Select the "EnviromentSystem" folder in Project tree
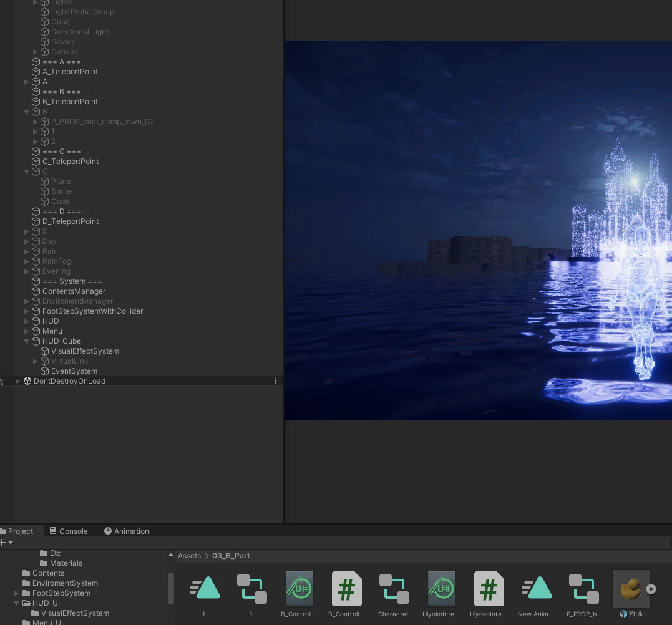This screenshot has width=672, height=625. 65,583
